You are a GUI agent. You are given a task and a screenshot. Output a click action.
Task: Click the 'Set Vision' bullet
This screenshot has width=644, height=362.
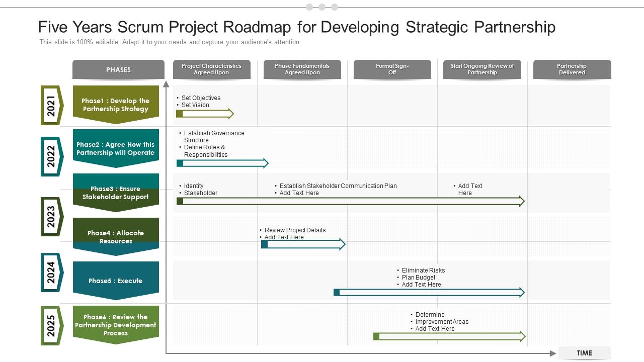pos(195,105)
